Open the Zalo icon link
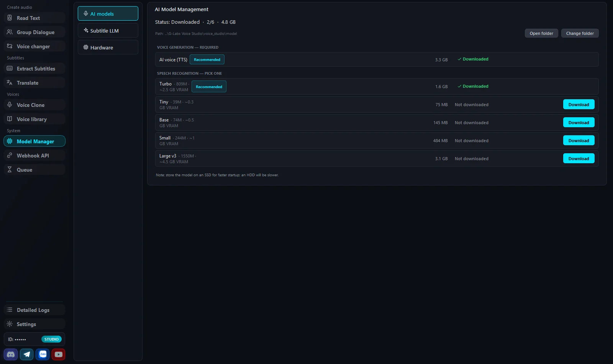Screen dimensions: 613x364 click(43, 354)
